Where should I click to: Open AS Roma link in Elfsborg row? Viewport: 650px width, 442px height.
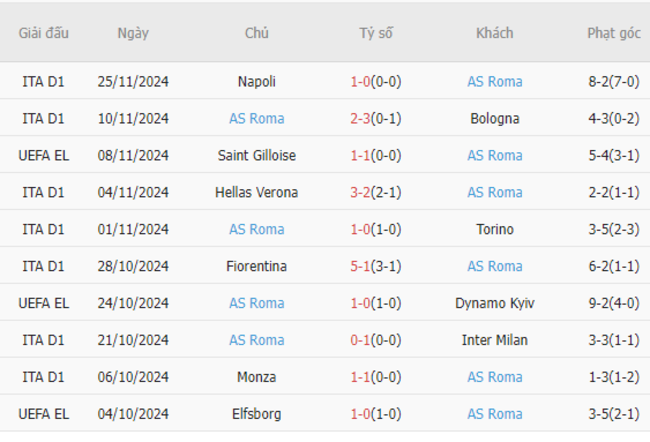[x=495, y=414]
